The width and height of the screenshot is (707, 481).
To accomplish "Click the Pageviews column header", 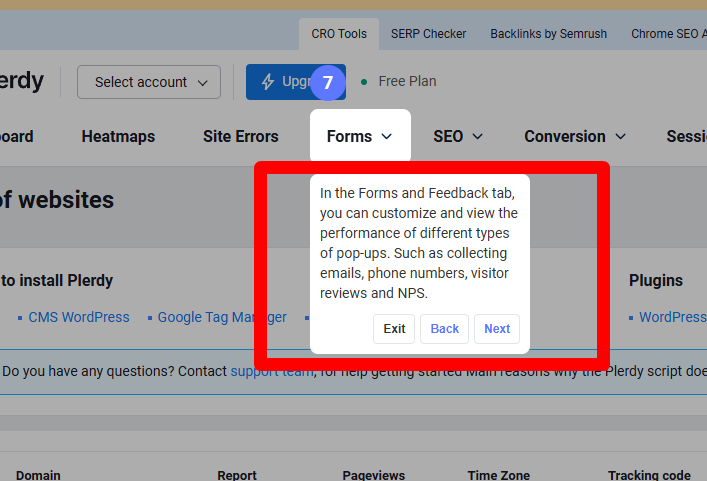I will tap(373, 475).
